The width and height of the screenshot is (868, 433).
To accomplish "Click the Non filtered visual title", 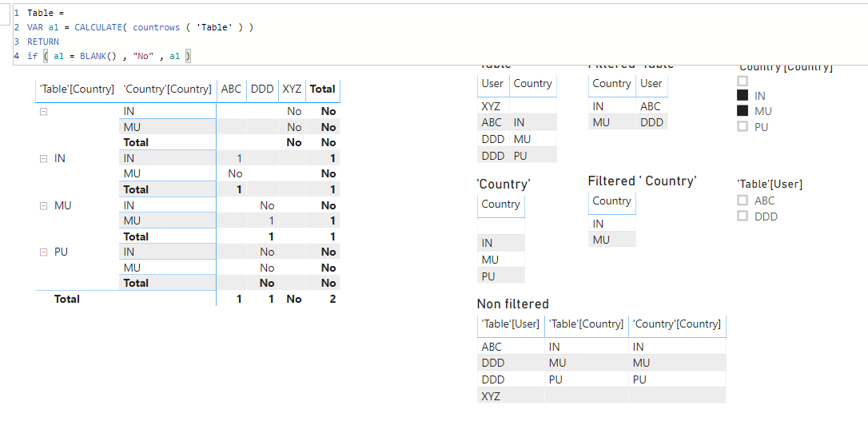I will point(512,304).
